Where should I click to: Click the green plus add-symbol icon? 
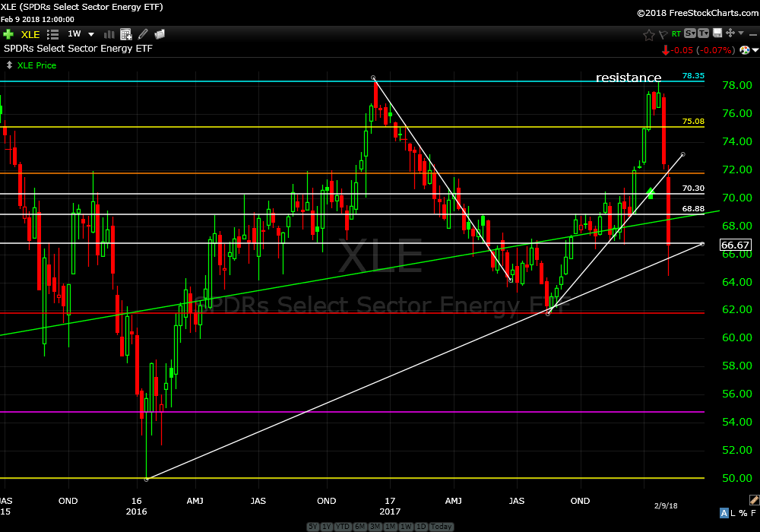(x=8, y=34)
